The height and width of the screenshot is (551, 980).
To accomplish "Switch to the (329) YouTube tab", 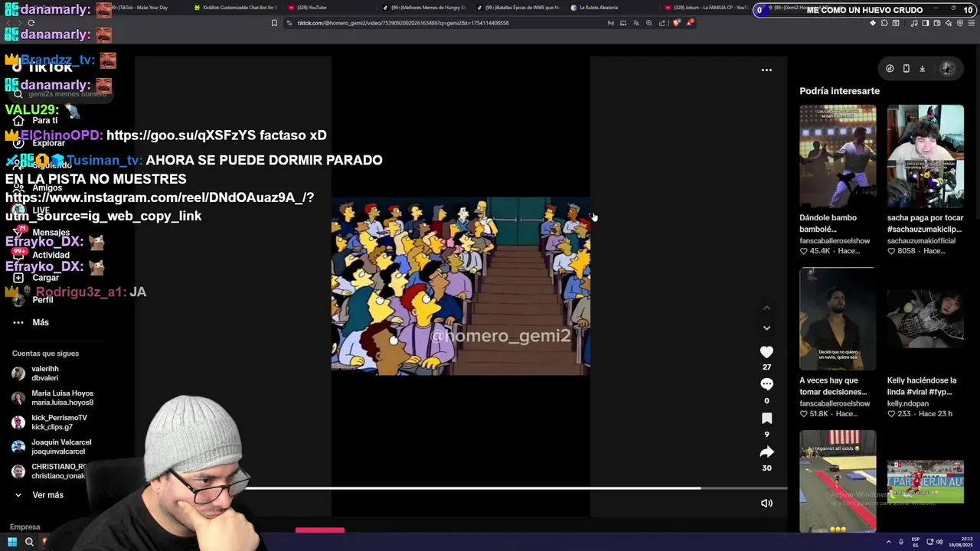I will (329, 8).
